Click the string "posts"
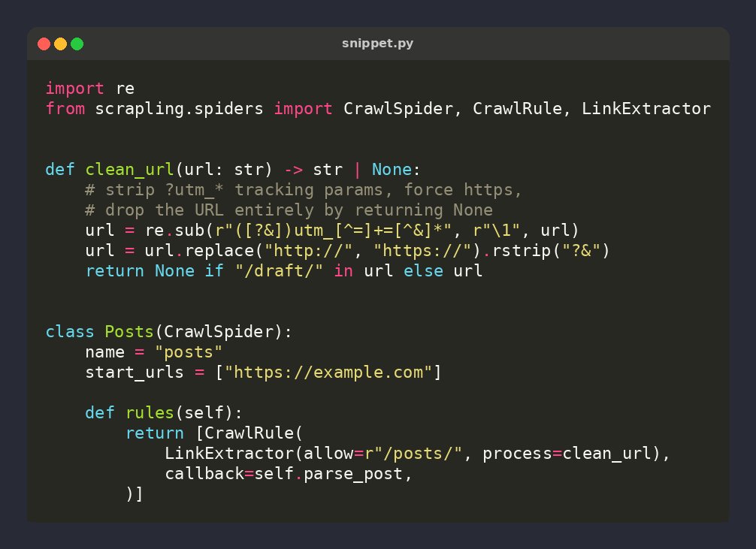 click(189, 352)
